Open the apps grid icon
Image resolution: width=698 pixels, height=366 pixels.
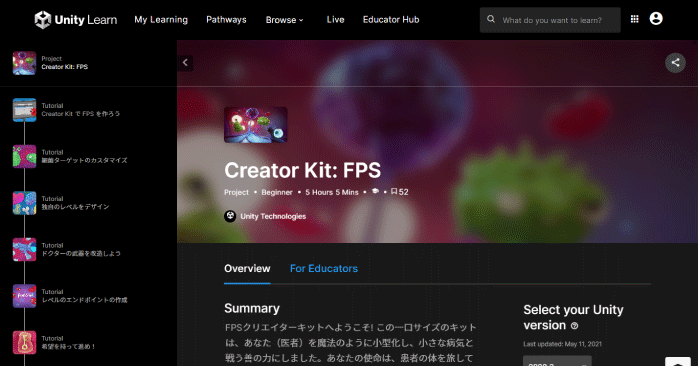634,19
